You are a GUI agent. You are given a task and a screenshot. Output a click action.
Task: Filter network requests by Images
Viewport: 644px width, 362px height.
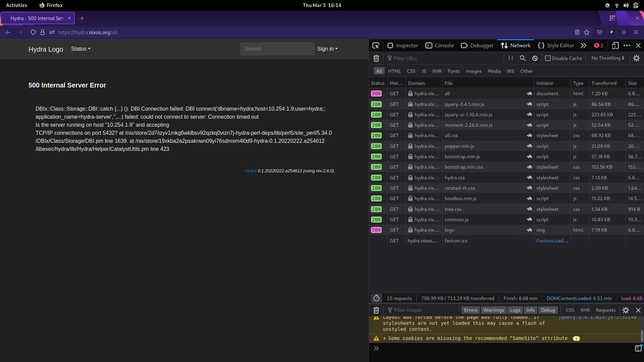(x=473, y=71)
